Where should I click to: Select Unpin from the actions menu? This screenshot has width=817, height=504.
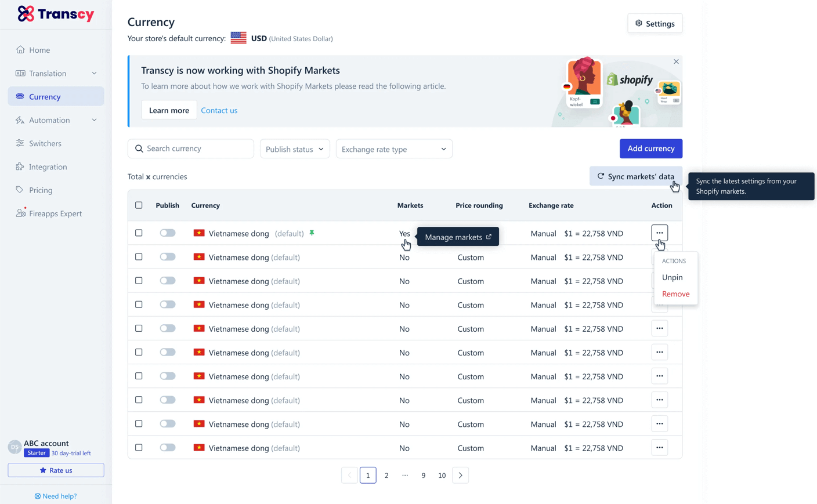click(x=672, y=277)
